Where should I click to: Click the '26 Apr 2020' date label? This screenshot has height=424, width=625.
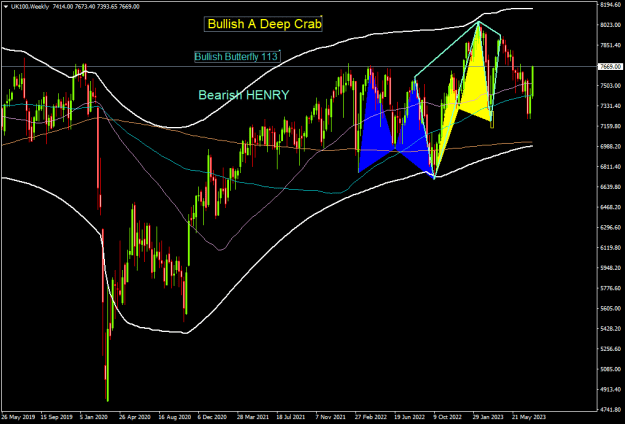tap(136, 417)
